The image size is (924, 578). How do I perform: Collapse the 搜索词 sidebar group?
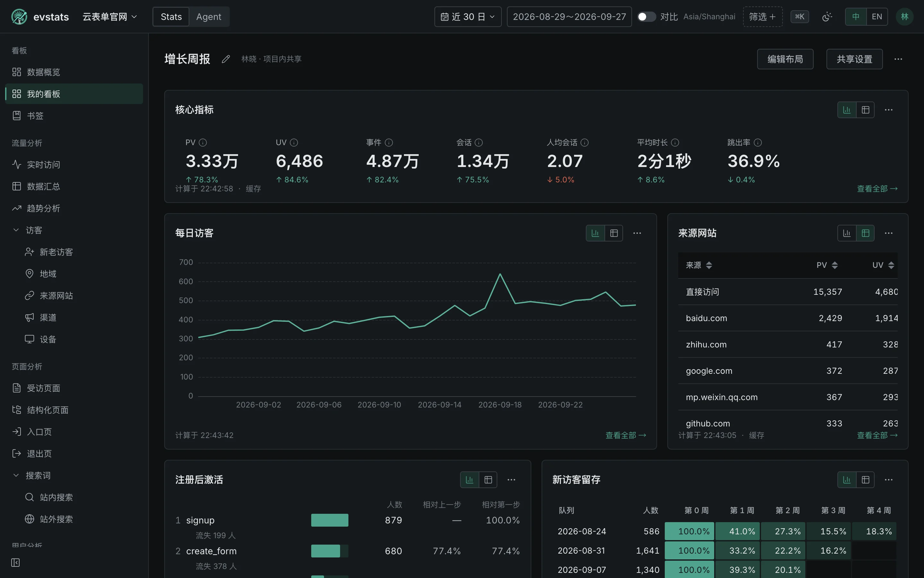(x=74, y=476)
